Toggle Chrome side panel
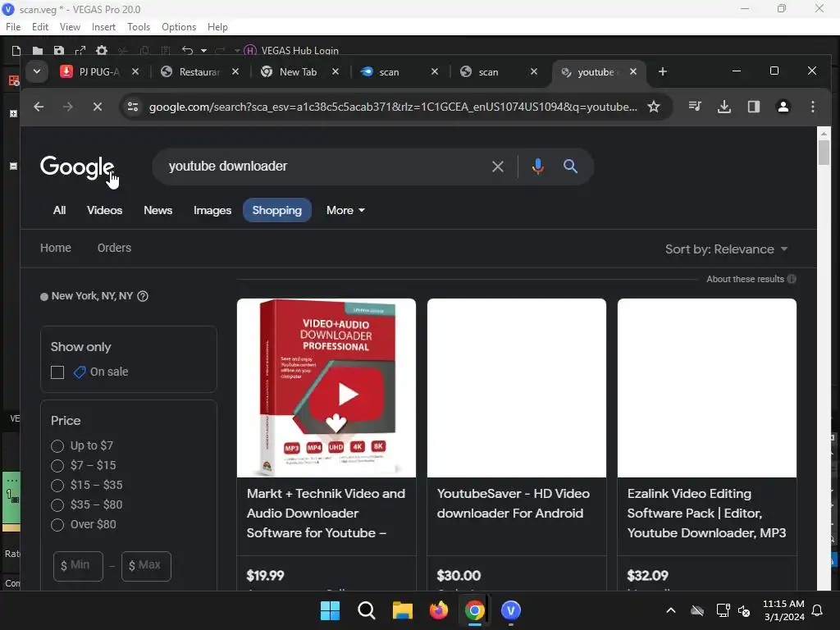The height and width of the screenshot is (630, 840). click(x=754, y=107)
